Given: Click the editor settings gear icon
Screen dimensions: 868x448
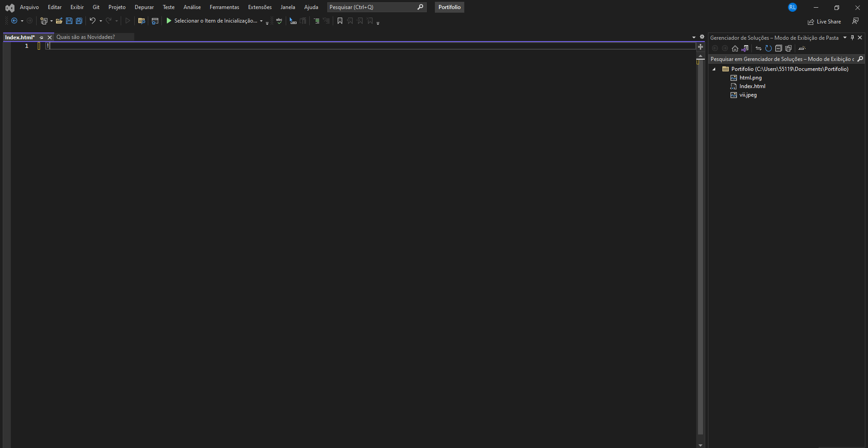Looking at the screenshot, I should (x=702, y=37).
